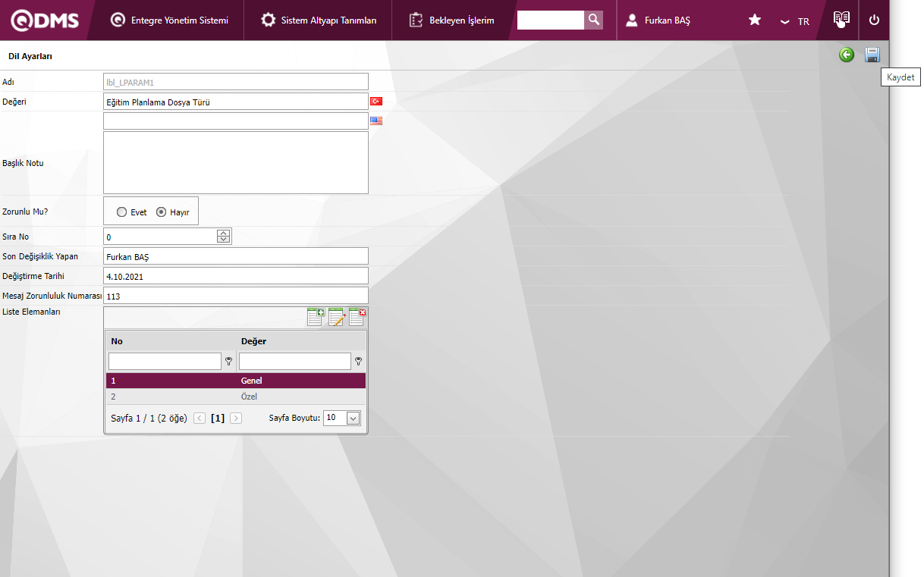Open Sistem Altyapı Tanımları menu

click(x=319, y=20)
